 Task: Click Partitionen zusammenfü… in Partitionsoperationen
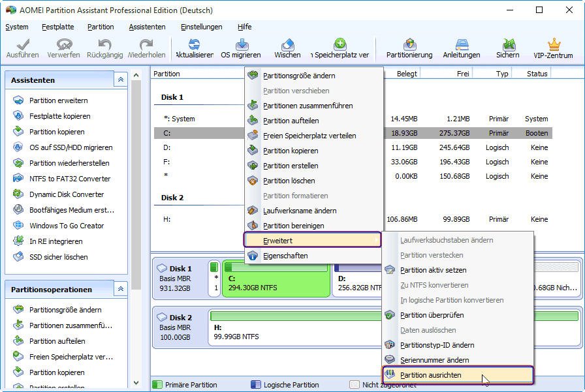(71, 325)
